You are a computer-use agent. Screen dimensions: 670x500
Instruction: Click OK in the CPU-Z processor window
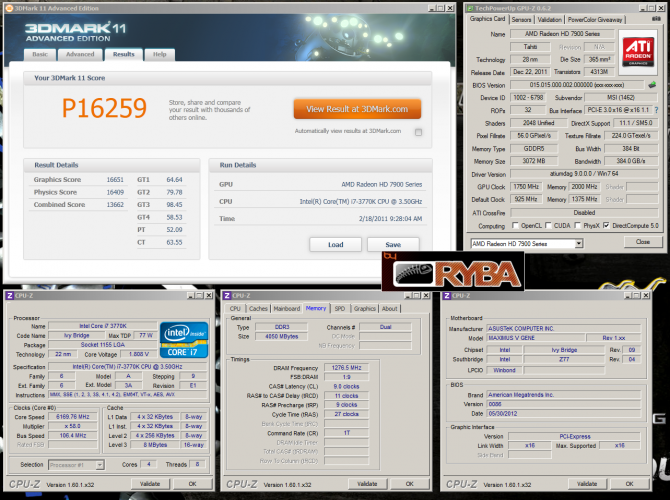coord(192,484)
